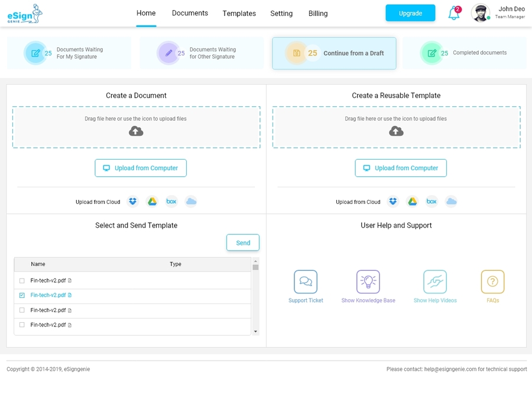Select the Google Drive upload icon
The width and height of the screenshot is (532, 418).
(152, 201)
